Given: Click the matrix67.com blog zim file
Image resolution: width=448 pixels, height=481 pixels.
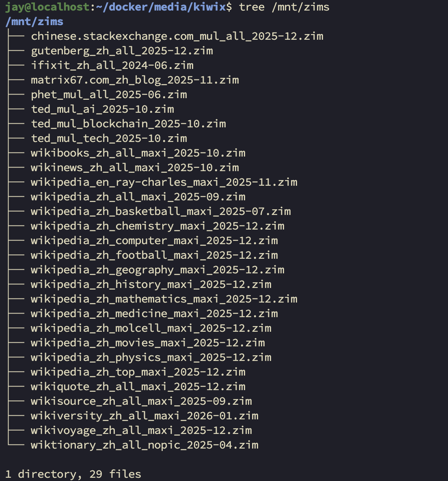Looking at the screenshot, I should pos(135,80).
